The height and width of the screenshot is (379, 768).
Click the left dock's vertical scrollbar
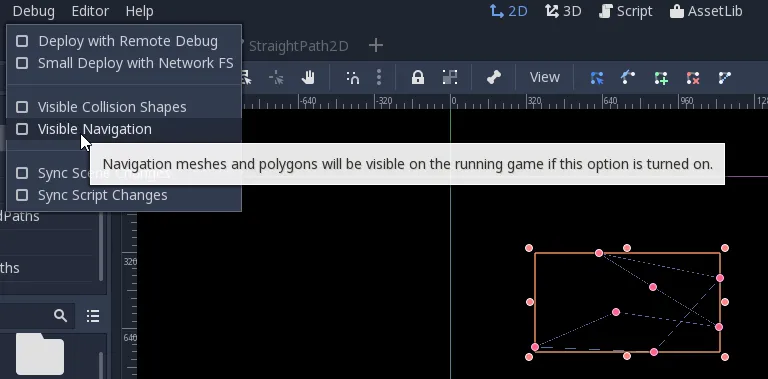(102, 247)
